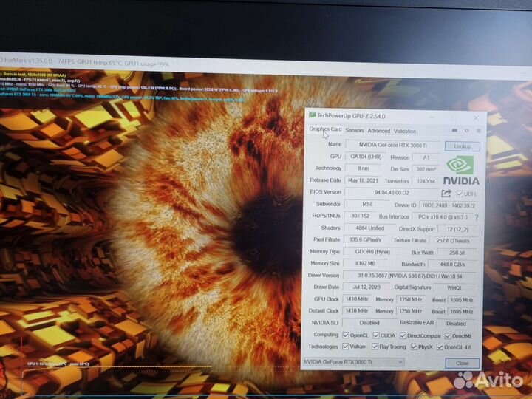Open the GPU selection dropdown

354,361
